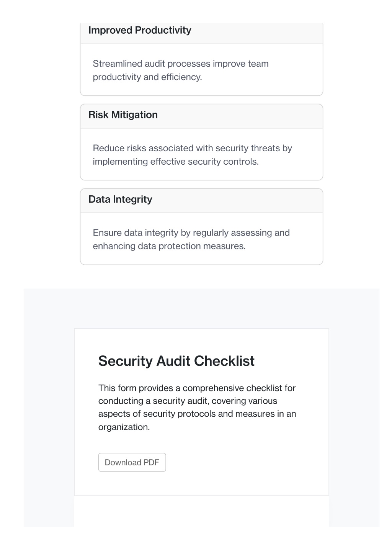Click the 'This form provides a comprehensive' line
Viewport: 392px width, 555px height.
197,388
